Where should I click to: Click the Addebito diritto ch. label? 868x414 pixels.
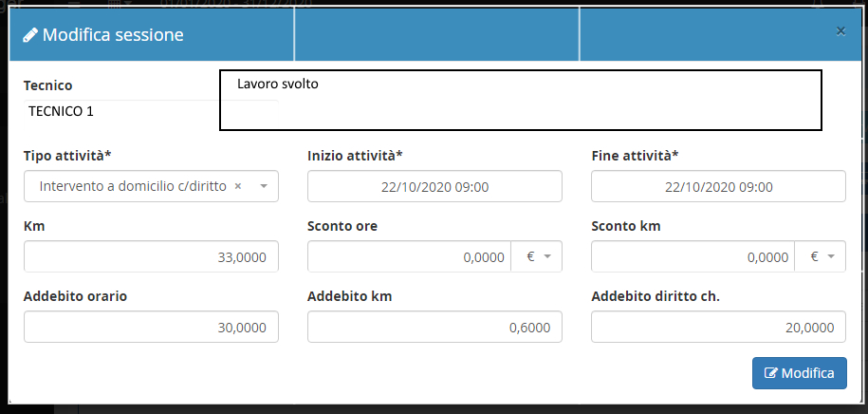656,296
